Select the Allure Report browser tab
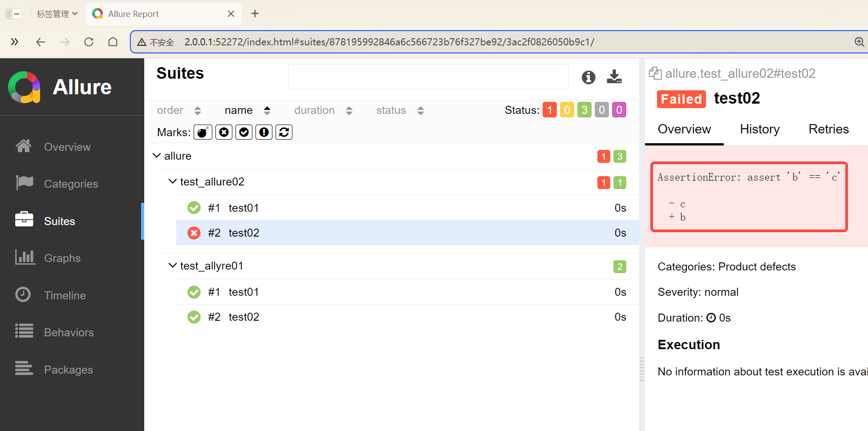 coord(163,14)
